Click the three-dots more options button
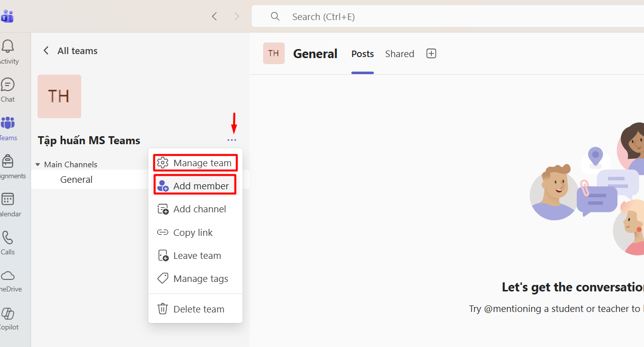The image size is (644, 347). (232, 141)
